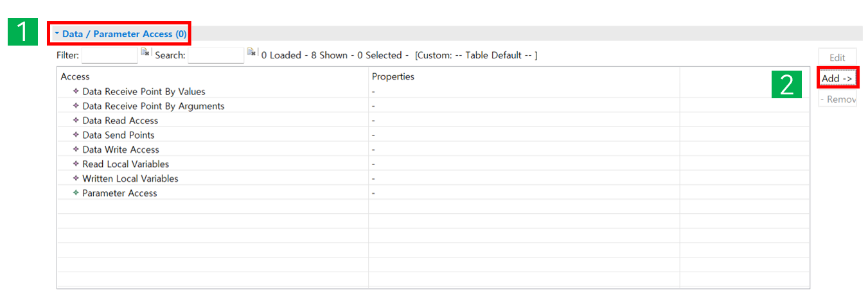This screenshot has width=868, height=296.
Task: Click the Properties cell for Data Read Access
Action: tap(523, 121)
